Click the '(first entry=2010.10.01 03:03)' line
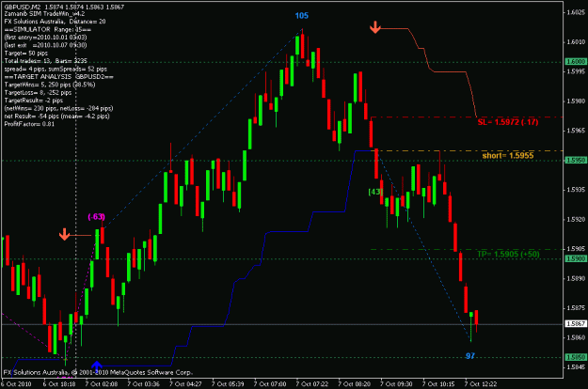This screenshot has height=389, width=588. tap(45, 38)
